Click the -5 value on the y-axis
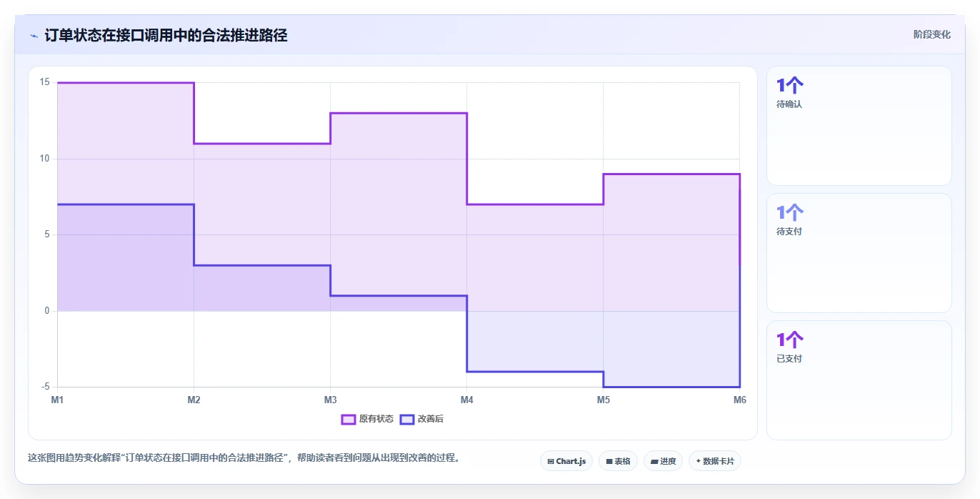 (x=44, y=387)
